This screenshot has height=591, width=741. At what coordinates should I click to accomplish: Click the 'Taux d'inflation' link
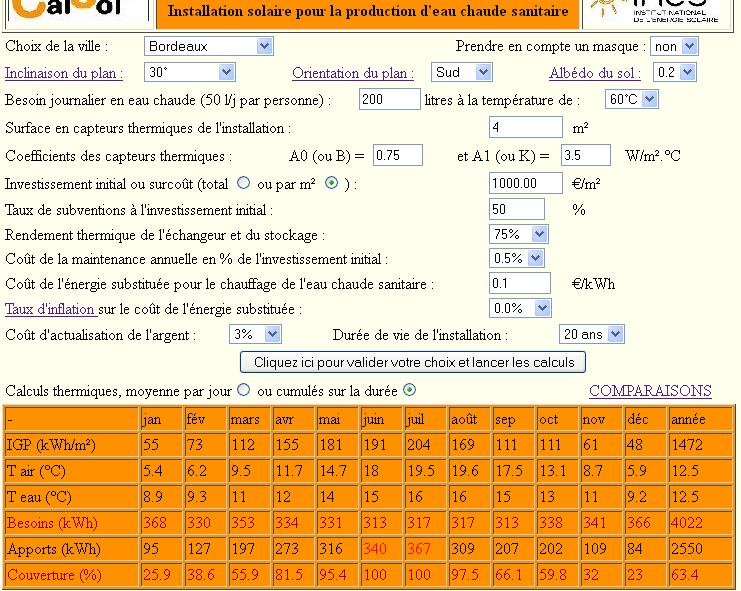click(51, 309)
